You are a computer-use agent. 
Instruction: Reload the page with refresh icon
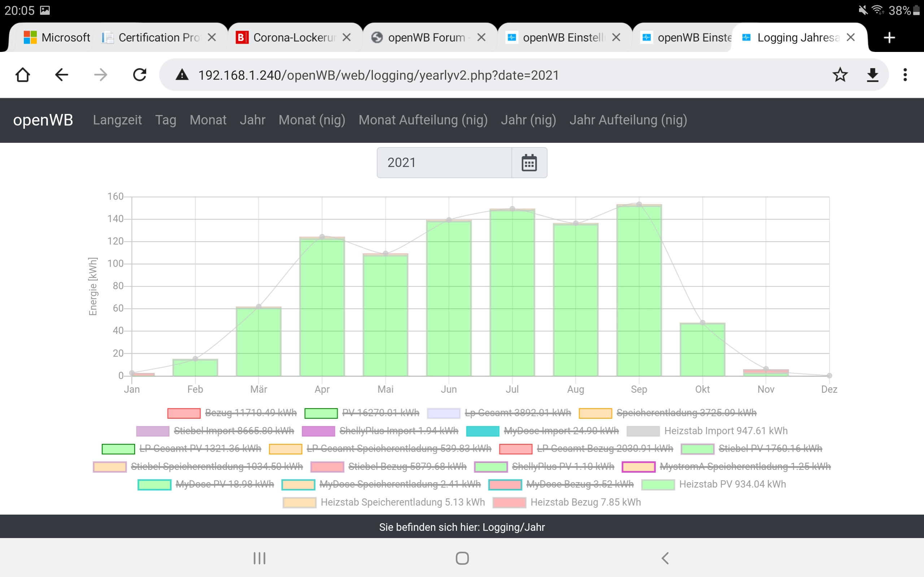pyautogui.click(x=140, y=75)
